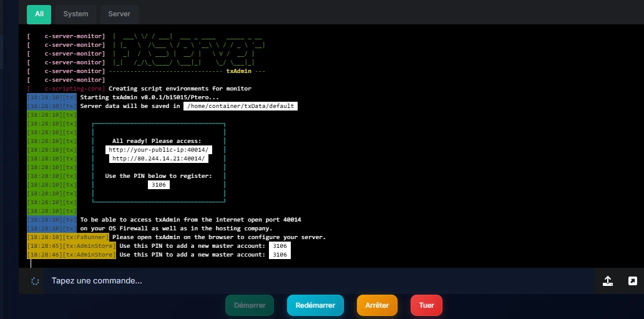
Task: Click the yellow txAdmin label in banner
Action: click(239, 71)
